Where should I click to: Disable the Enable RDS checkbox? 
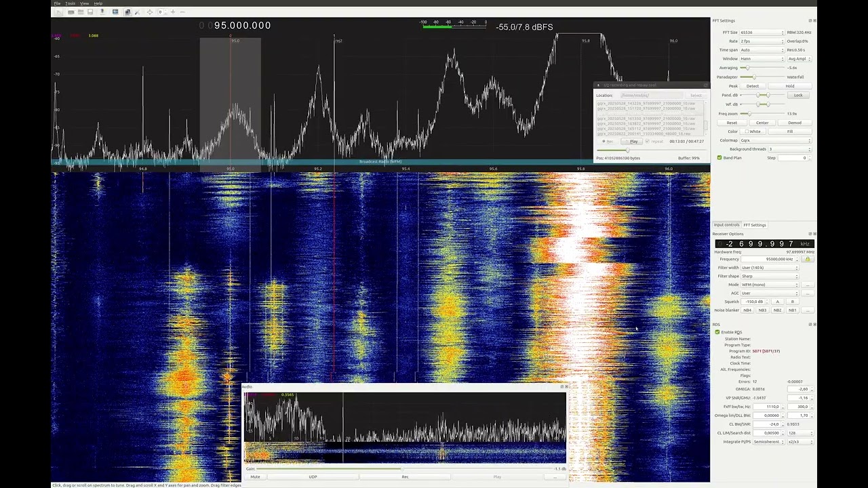tap(717, 332)
